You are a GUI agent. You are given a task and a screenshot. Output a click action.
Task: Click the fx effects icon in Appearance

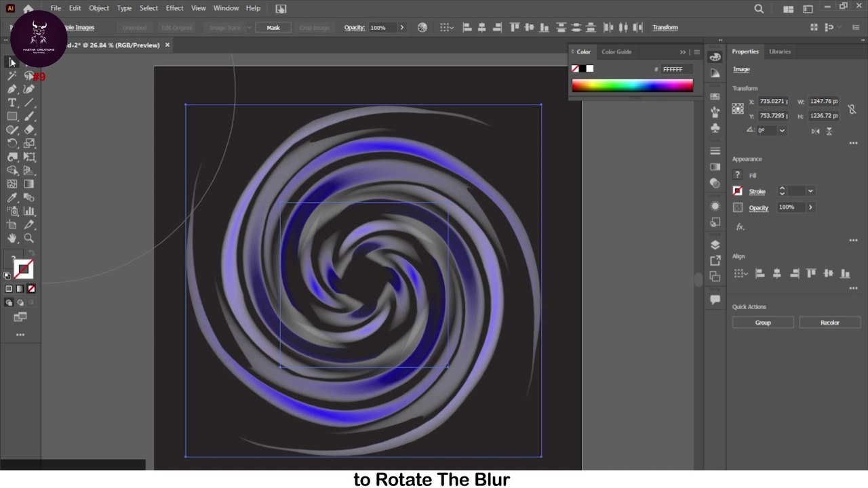point(740,227)
